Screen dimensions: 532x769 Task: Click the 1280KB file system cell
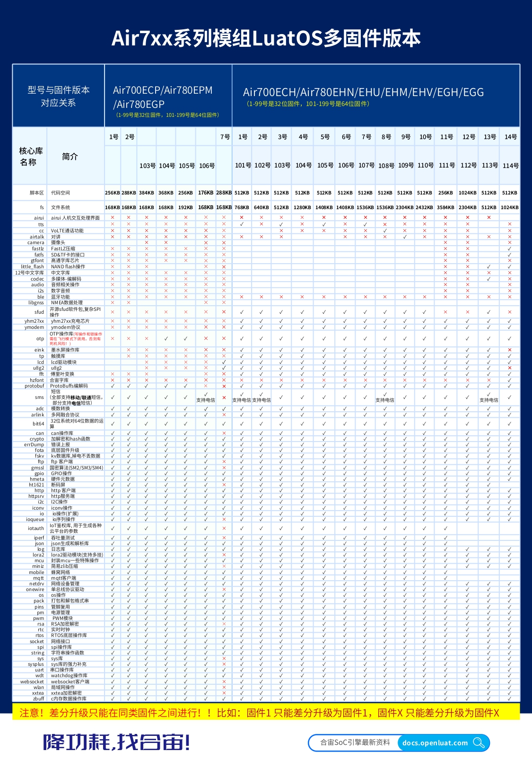click(302, 207)
